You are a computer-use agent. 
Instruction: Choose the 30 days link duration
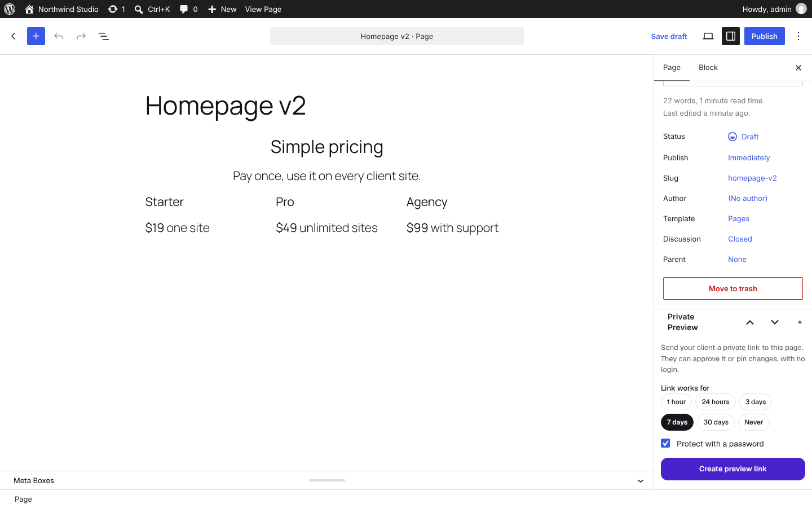pos(716,422)
